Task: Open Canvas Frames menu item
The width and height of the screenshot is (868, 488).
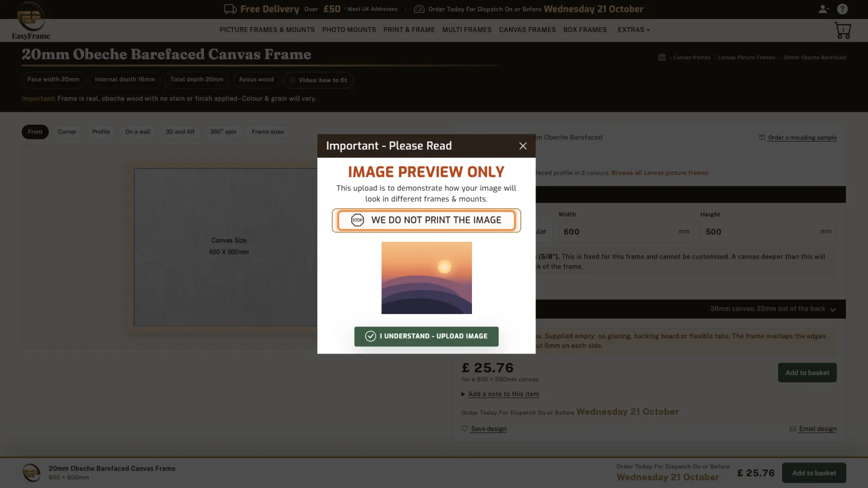Action: 527,30
